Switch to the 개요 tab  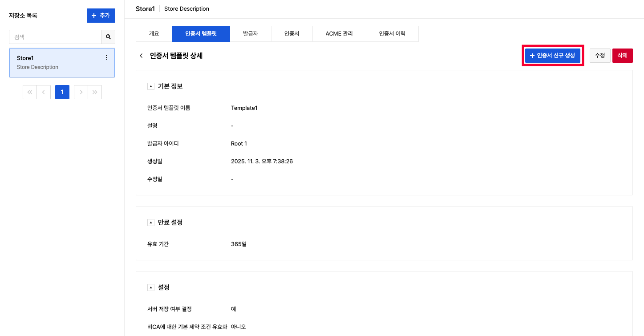tap(154, 34)
